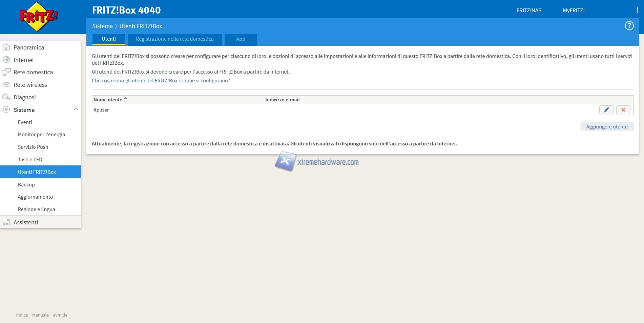644x323 pixels.
Task: Sort the list by Nome utente arrows
Action: (126, 100)
